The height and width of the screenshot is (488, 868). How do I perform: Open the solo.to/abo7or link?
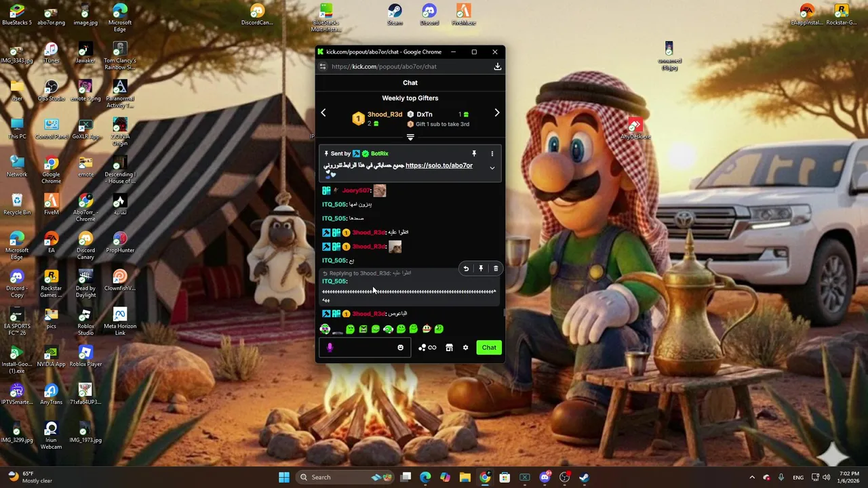click(439, 165)
